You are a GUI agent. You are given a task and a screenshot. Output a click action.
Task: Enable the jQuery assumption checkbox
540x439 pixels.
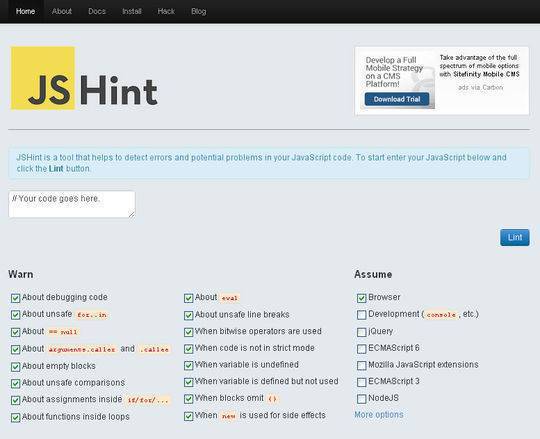[x=361, y=332]
